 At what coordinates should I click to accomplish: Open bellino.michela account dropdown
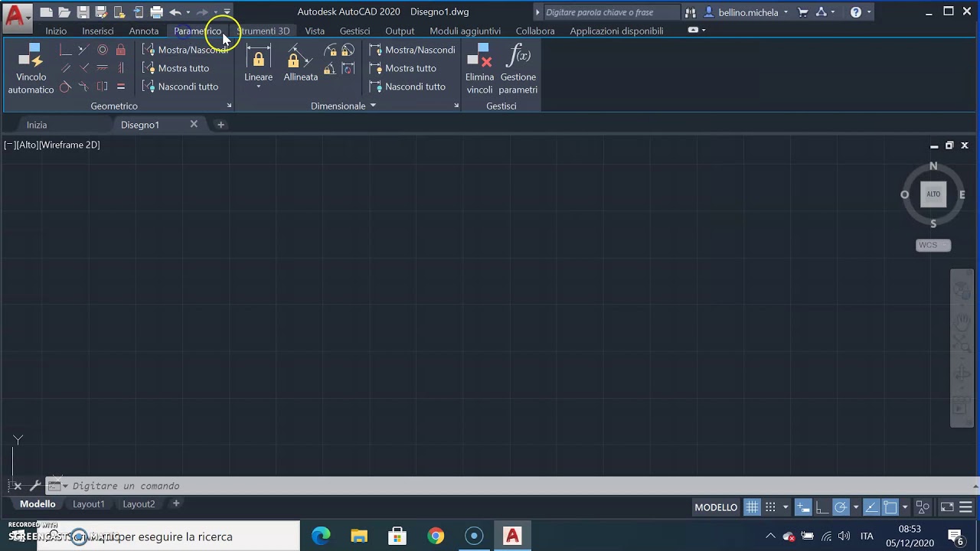click(x=746, y=12)
